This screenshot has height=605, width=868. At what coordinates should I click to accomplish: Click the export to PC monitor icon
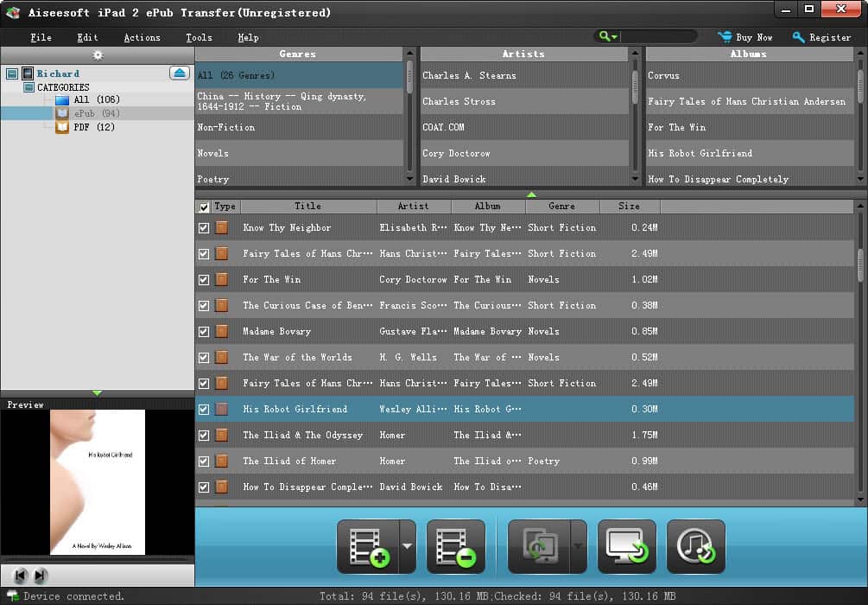(x=627, y=547)
